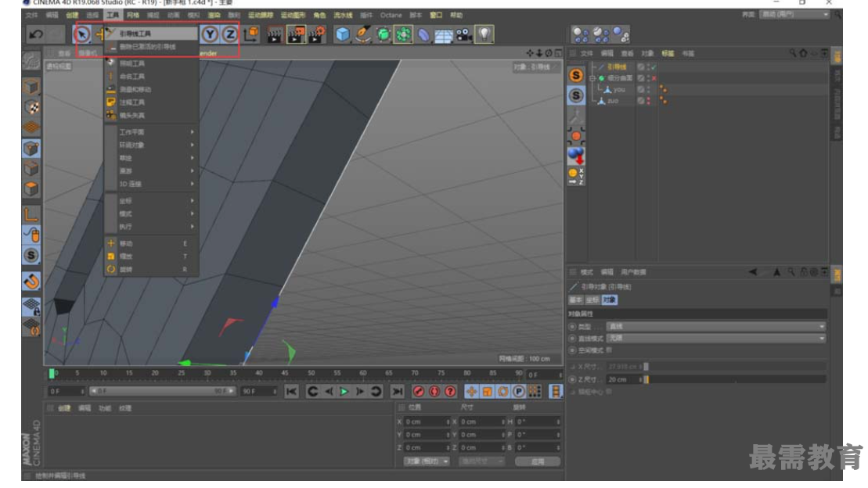Select 引导线工具 menu entry
This screenshot has width=868, height=488.
151,34
